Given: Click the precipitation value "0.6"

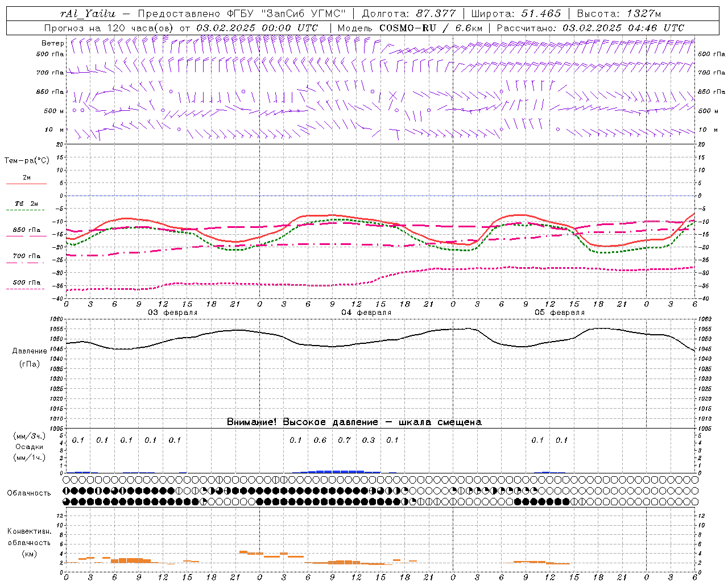Looking at the screenshot, I should (320, 440).
